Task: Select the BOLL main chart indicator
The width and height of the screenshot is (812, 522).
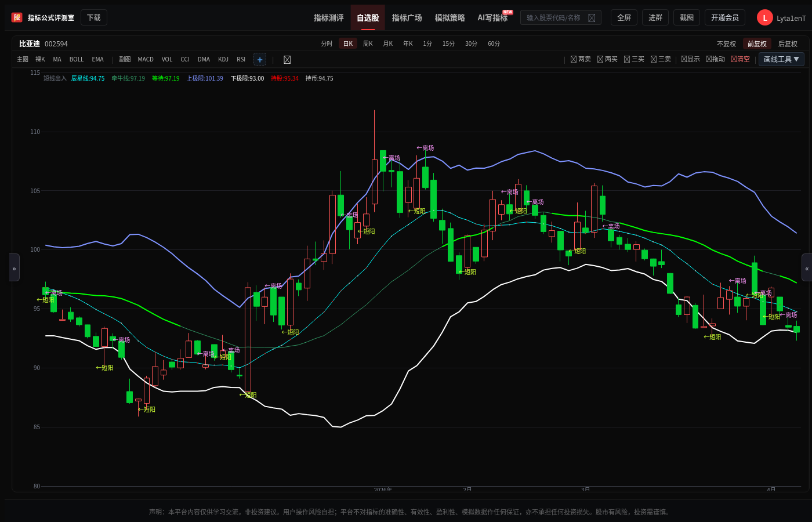Action: pos(77,59)
